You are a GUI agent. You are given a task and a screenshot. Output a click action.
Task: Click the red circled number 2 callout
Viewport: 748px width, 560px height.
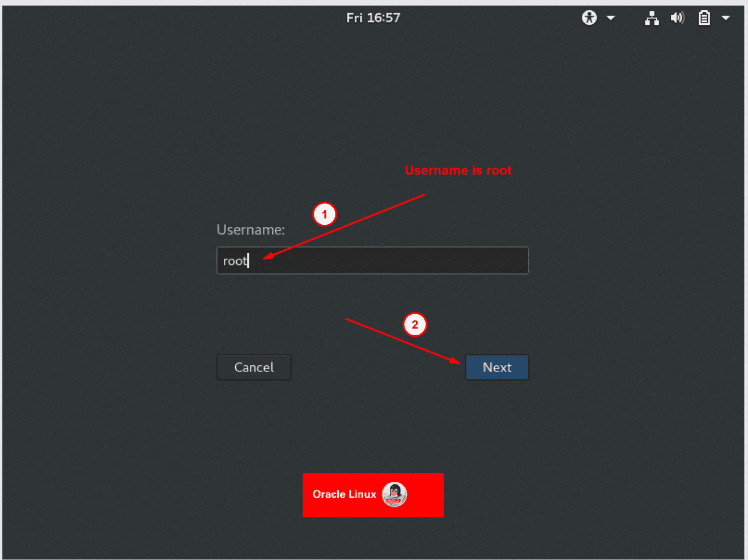pyautogui.click(x=415, y=324)
